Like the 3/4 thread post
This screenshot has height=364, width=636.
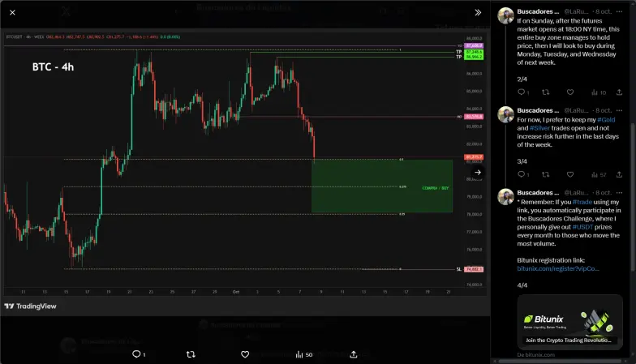tap(570, 174)
